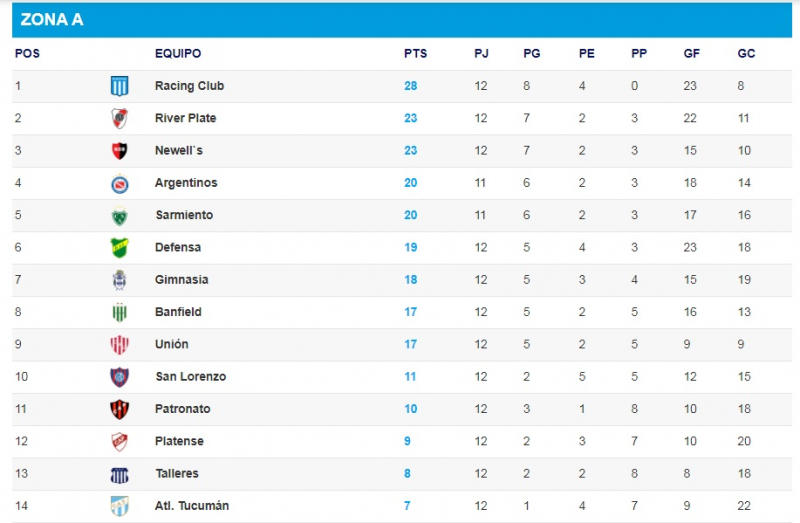The height and width of the screenshot is (523, 800).
Task: Click the San Lorenzo crest icon
Action: 119,377
